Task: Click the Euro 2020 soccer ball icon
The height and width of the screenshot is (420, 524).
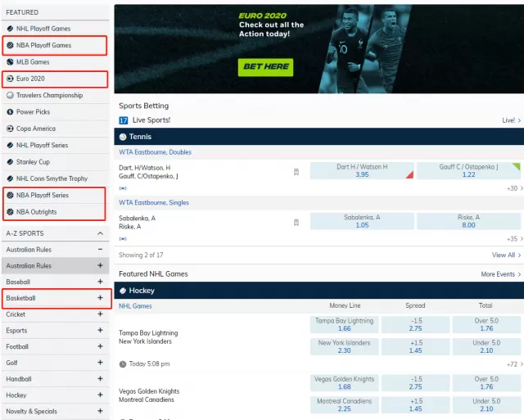Action: [10, 79]
